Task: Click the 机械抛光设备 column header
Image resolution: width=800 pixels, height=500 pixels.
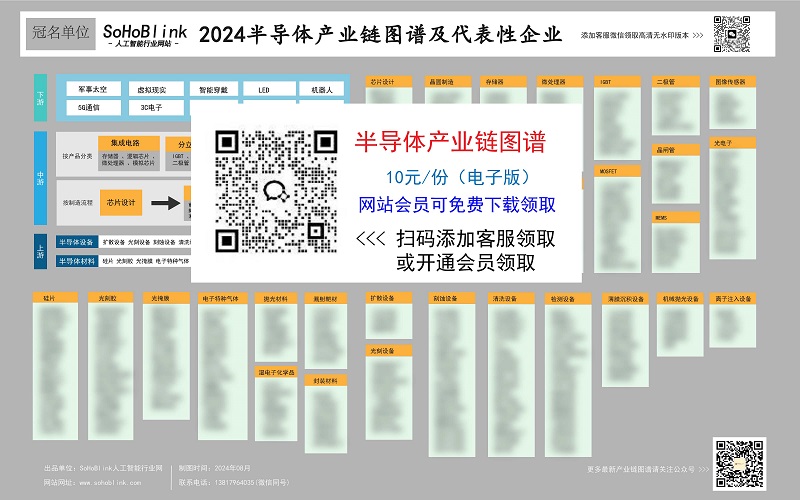Action: tap(680, 298)
